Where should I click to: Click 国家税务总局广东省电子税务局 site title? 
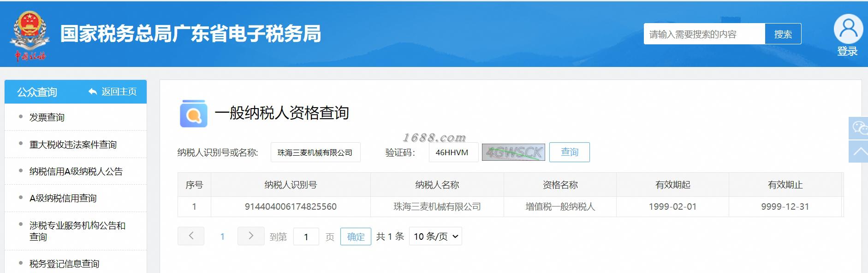[x=190, y=34]
